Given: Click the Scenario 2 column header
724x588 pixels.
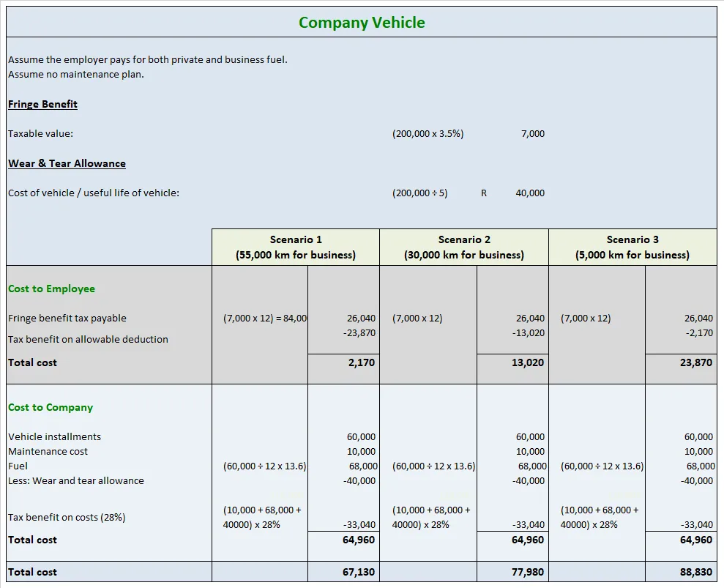Looking at the screenshot, I should coord(463,247).
